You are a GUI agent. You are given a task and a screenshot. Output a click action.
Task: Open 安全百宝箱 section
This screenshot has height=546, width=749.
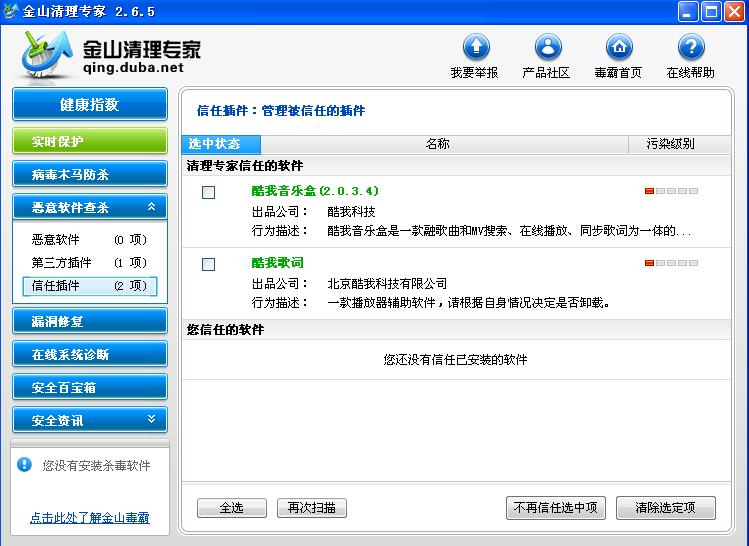click(x=90, y=387)
